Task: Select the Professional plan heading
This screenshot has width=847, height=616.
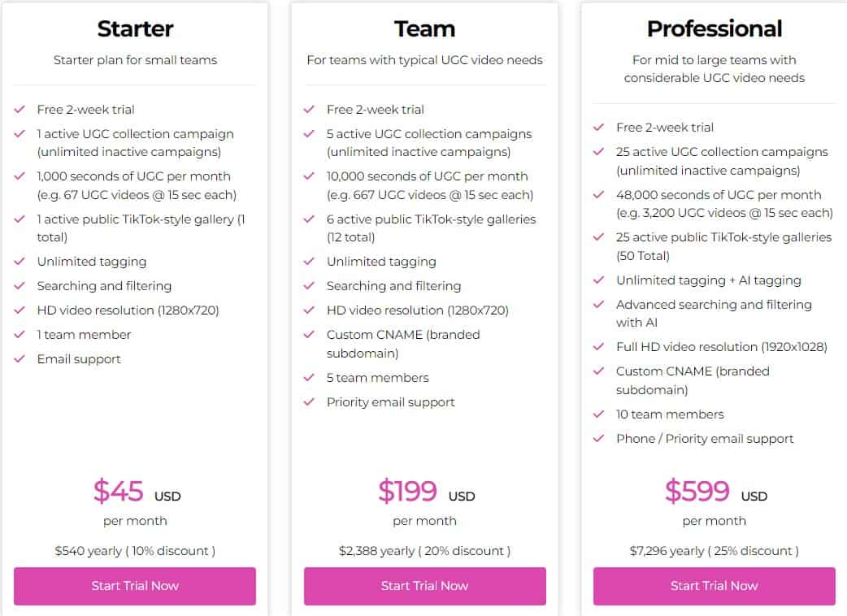Action: point(714,28)
